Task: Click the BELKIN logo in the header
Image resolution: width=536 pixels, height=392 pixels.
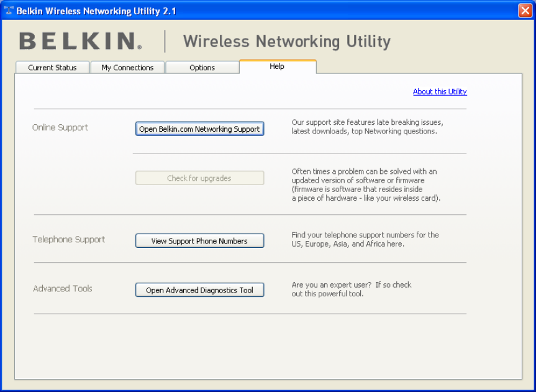Action: click(x=81, y=41)
